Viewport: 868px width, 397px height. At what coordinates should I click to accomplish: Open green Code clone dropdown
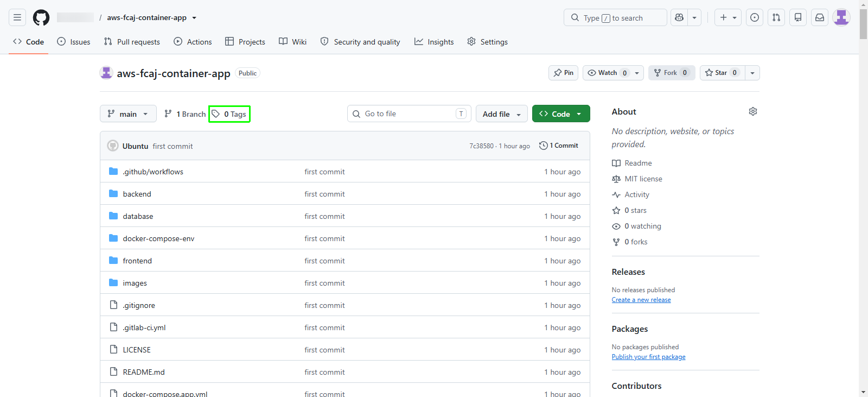561,114
